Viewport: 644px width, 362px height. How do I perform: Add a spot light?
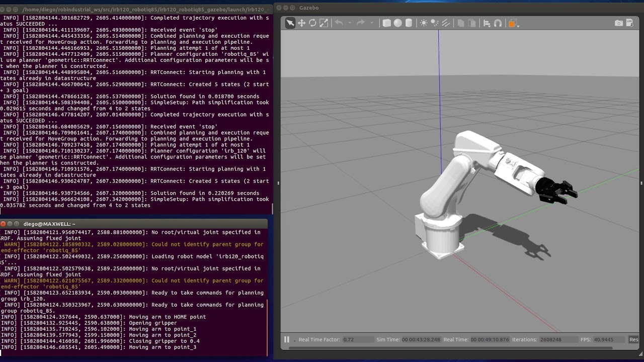[x=435, y=23]
